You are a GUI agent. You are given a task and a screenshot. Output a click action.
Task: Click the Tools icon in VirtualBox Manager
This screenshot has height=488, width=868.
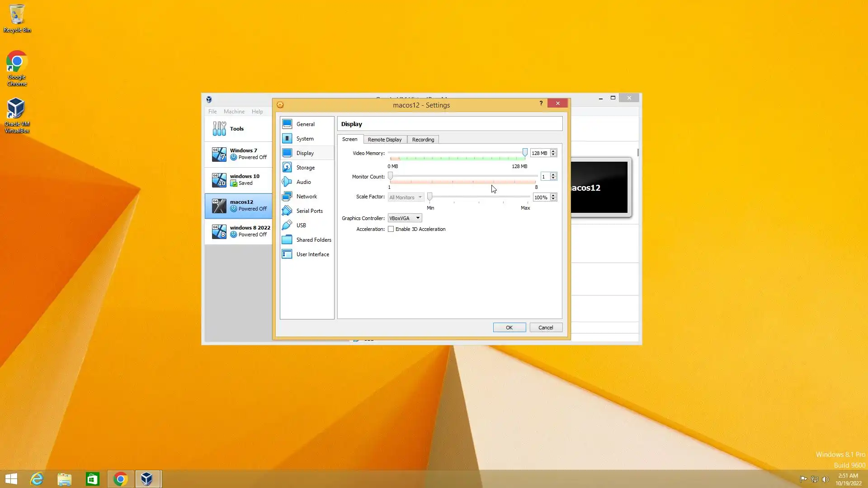pos(219,129)
